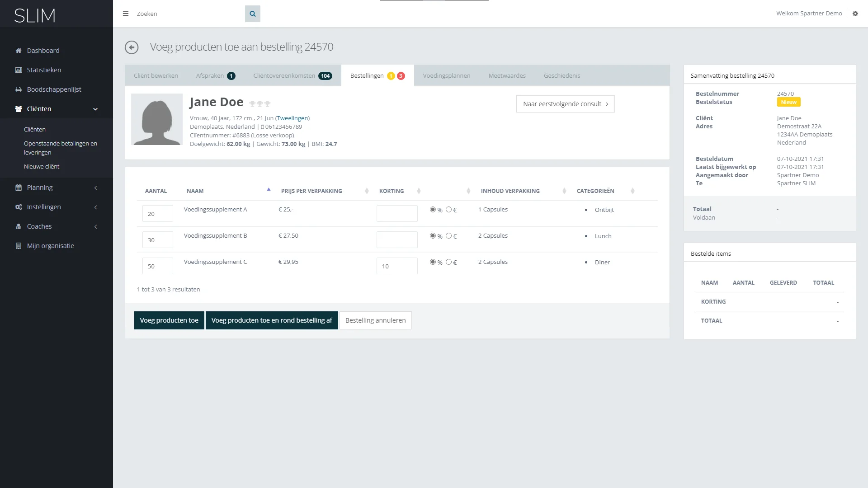868x488 pixels.
Task: Open the settings gear icon
Action: 855,14
